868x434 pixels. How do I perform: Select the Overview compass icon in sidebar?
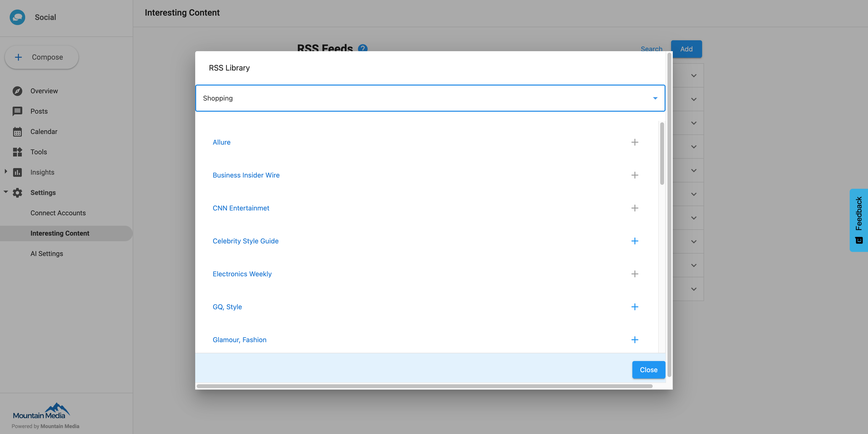(x=17, y=91)
